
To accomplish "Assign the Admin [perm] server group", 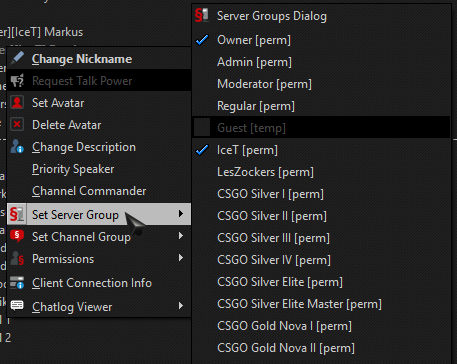I will [254, 62].
